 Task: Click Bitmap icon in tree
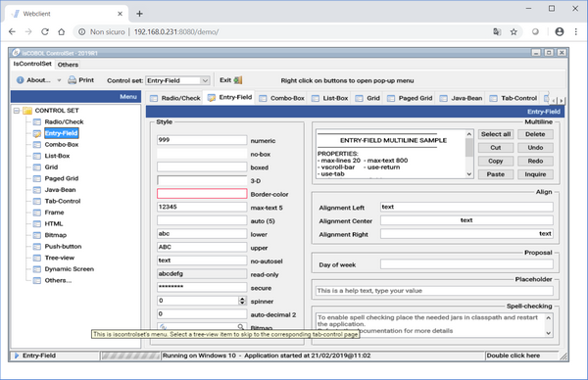(x=37, y=235)
